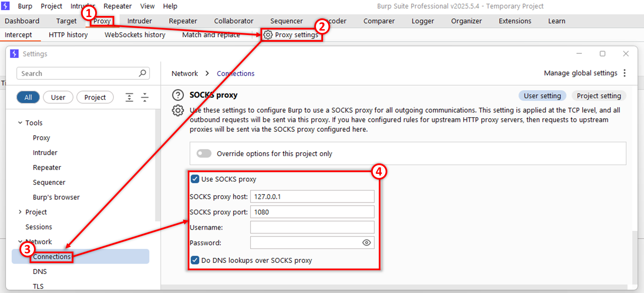Uncheck the Use SOCKS proxy checkbox
The image size is (644, 293).
[x=195, y=179]
